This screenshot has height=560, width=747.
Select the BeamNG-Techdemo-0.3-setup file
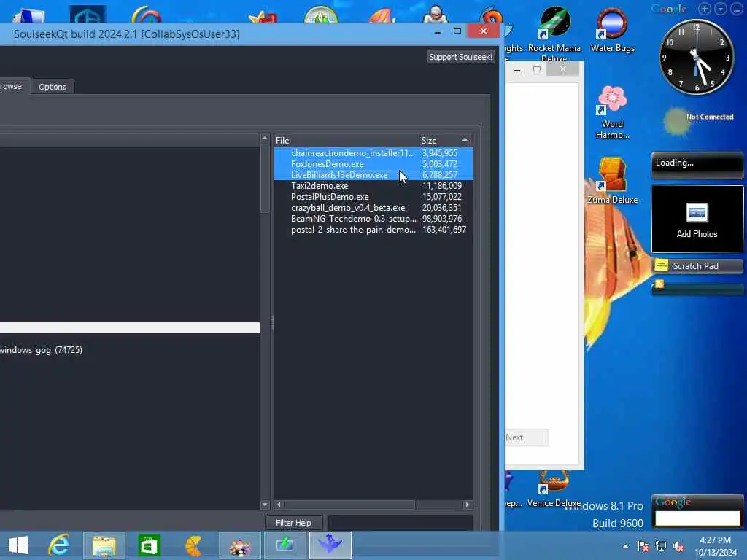(x=373, y=219)
